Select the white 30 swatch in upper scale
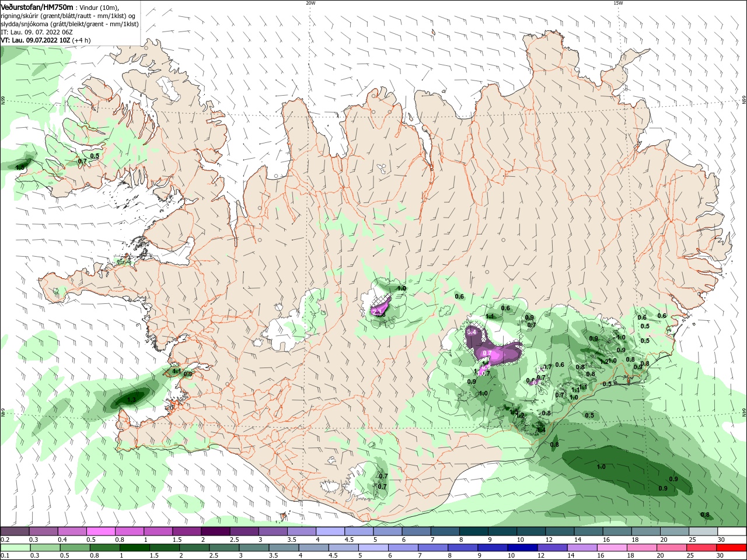Screen dimensions: 747x560 (x=731, y=531)
